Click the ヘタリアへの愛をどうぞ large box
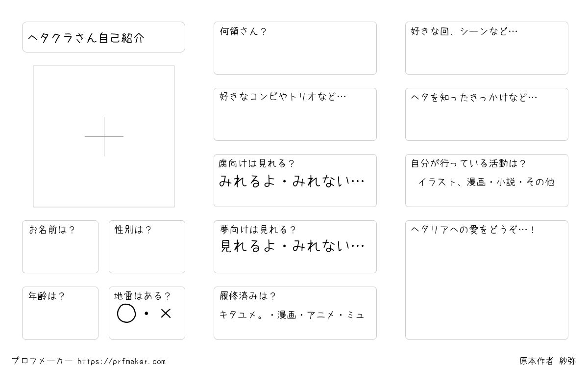The height and width of the screenshot is (368, 588). pyautogui.click(x=487, y=280)
